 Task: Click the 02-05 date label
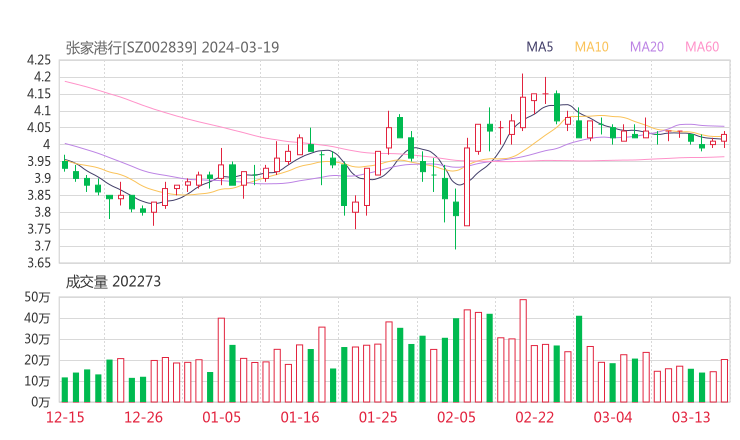point(456,417)
